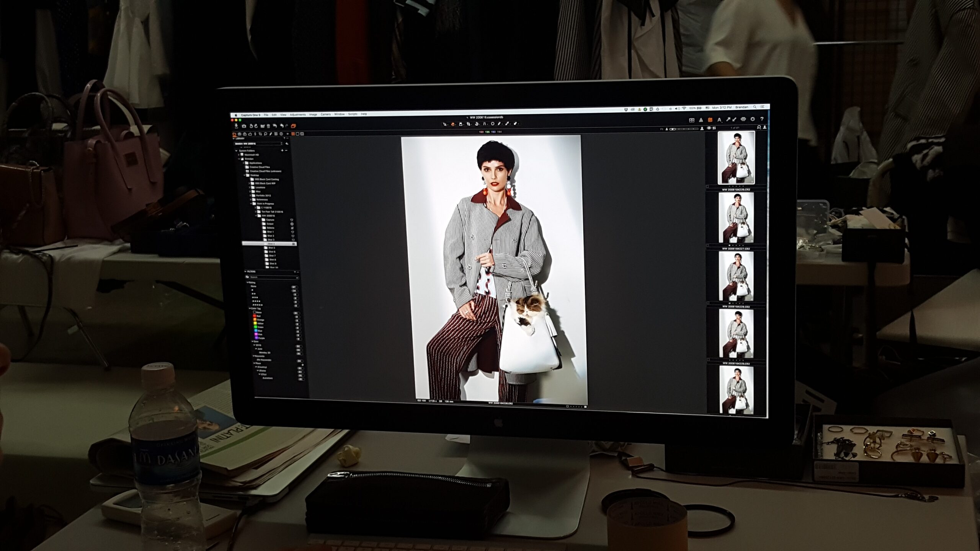Collapse the Library panel arrow
The image size is (980, 551).
(234, 139)
